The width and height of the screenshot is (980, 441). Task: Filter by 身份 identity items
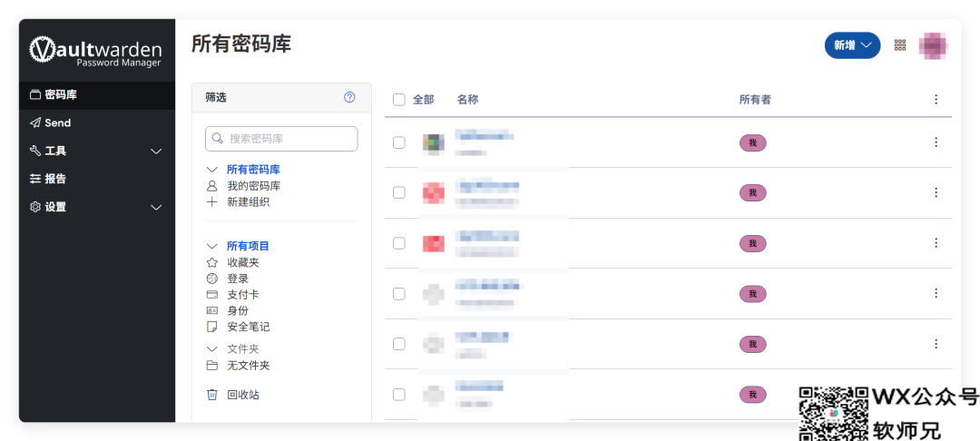[238, 310]
